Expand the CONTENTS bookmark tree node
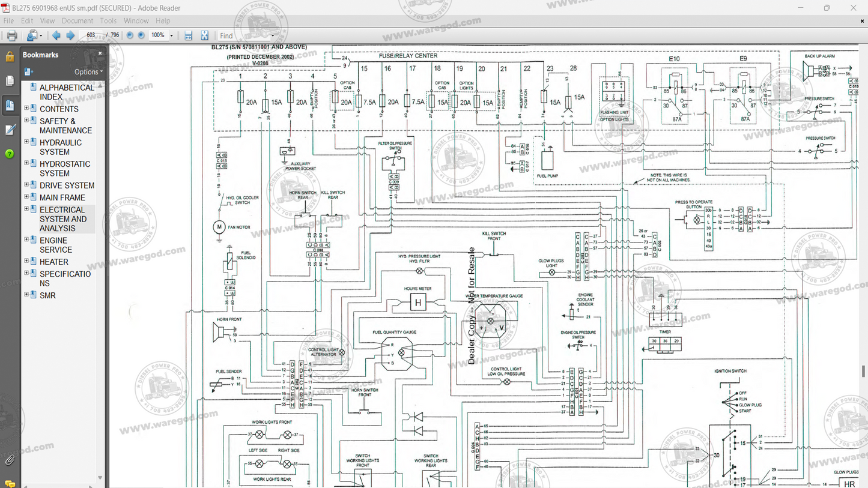This screenshot has height=488, width=868. coord(26,109)
